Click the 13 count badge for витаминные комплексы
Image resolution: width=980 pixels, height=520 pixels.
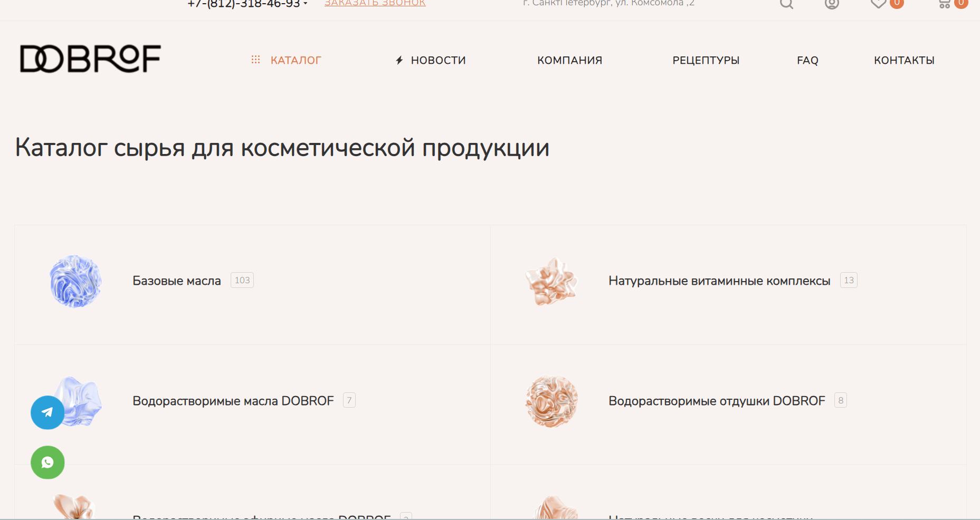tap(849, 280)
